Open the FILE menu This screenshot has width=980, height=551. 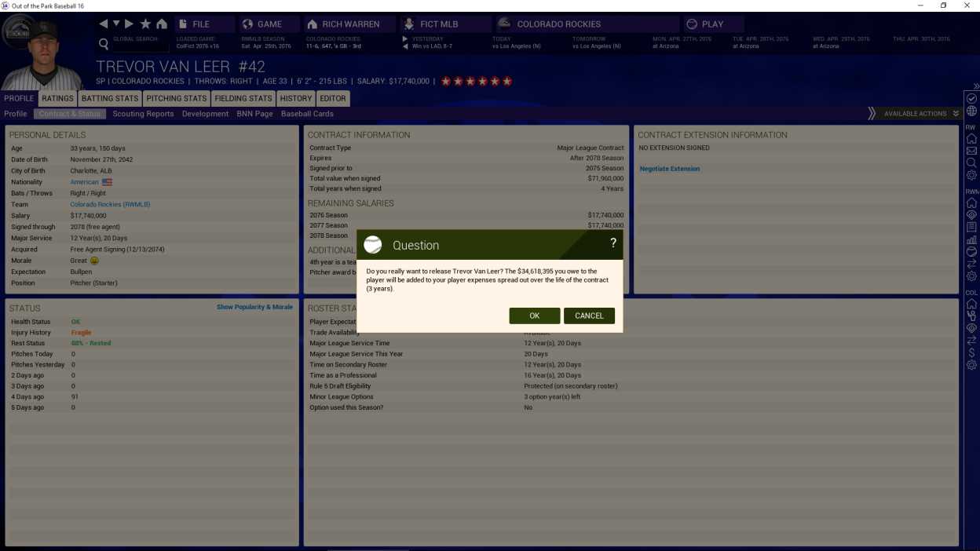(204, 24)
